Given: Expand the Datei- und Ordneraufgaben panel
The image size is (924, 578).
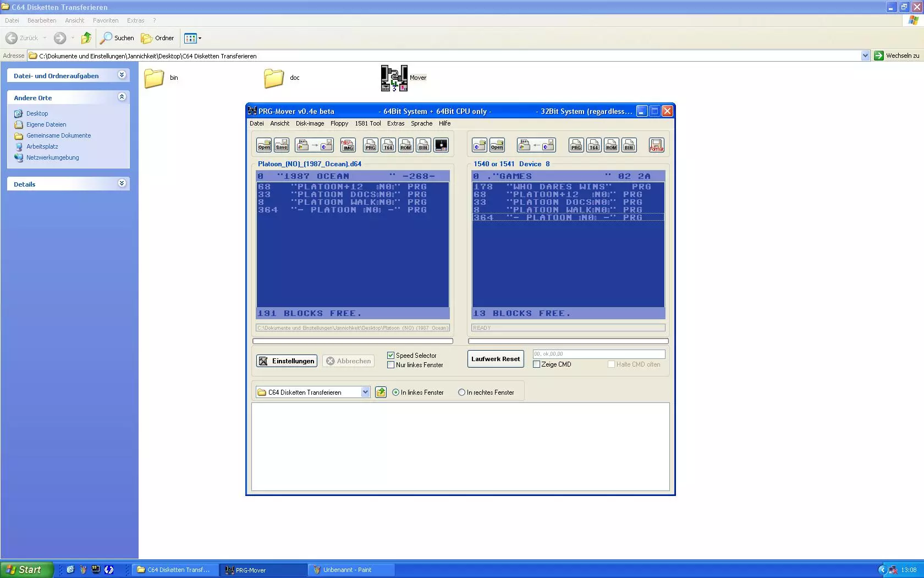Looking at the screenshot, I should (122, 75).
